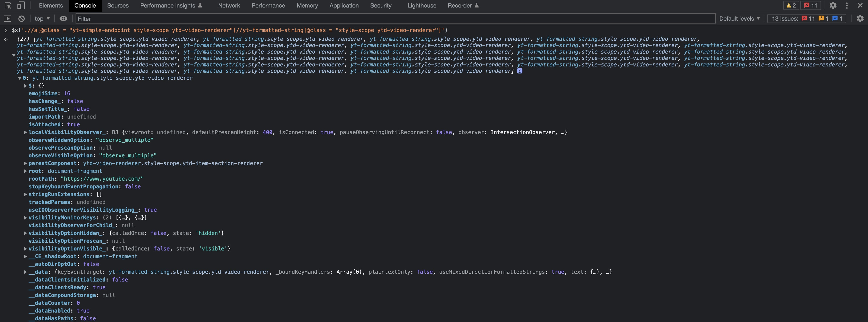
Task: Click __dataClientsInitialized: false row
Action: 78,280
